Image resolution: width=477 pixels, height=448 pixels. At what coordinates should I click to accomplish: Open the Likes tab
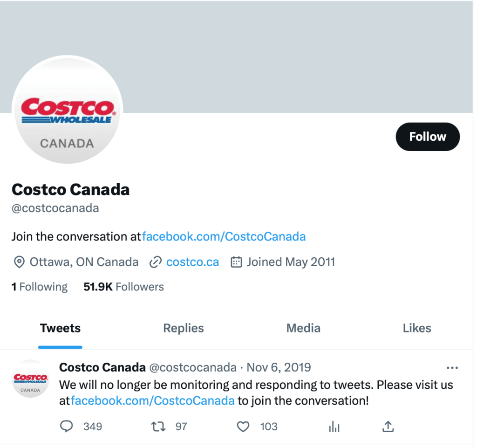[x=417, y=328]
